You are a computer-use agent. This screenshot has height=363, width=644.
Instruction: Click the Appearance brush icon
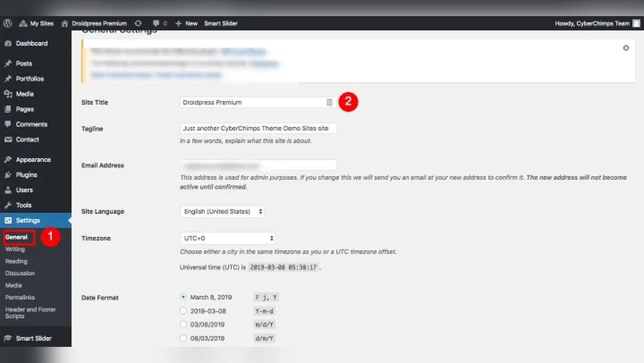(x=8, y=159)
